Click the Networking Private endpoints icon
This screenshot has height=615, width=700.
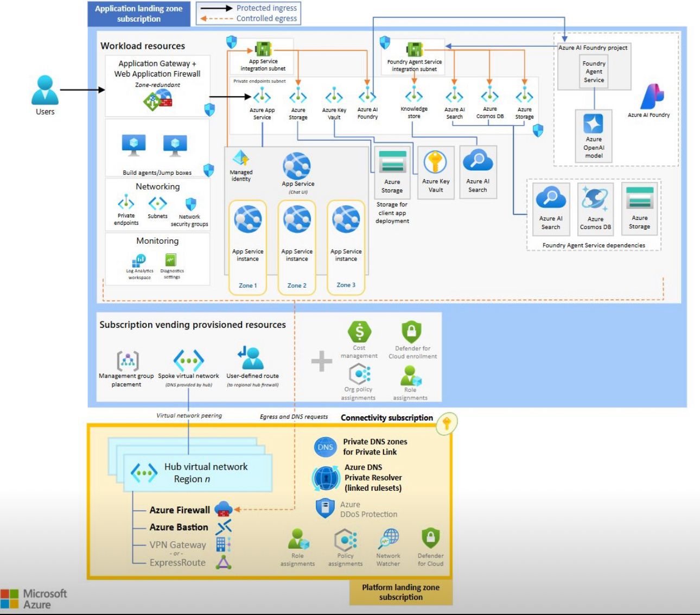click(x=126, y=203)
